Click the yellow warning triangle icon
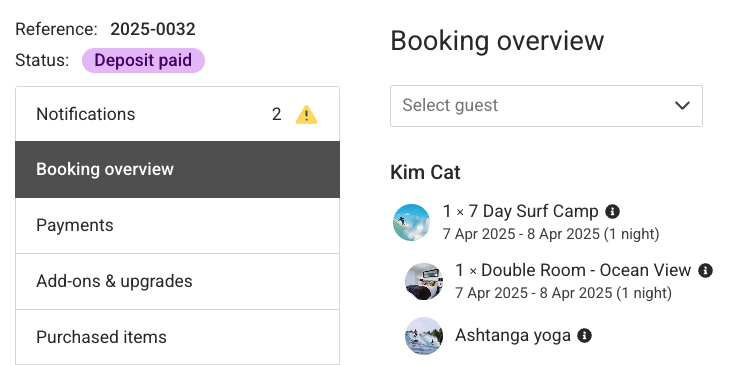 (306, 115)
